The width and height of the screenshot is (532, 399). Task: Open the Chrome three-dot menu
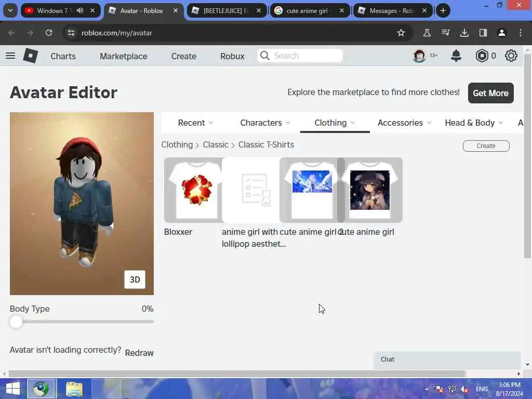coord(521,33)
